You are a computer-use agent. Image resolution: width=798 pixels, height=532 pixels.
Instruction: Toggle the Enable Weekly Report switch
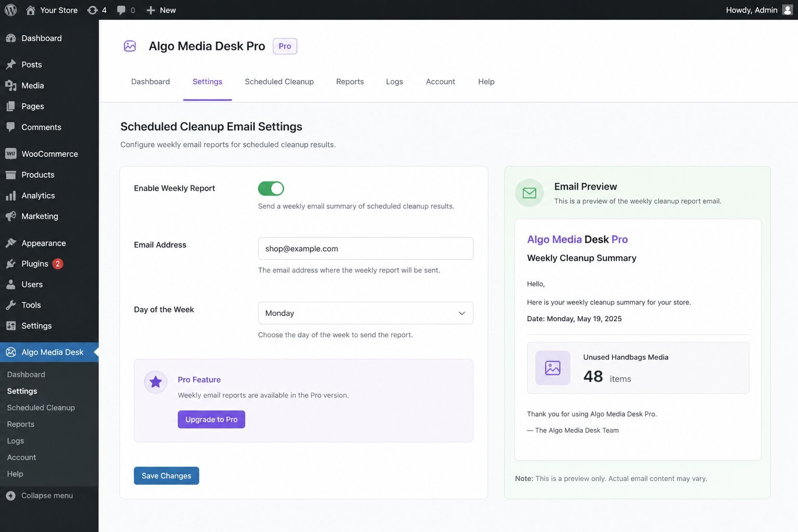point(271,188)
